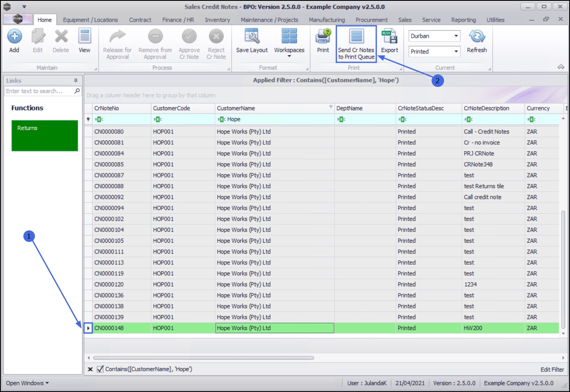
Task: Select the Sales ribbon tab
Action: click(405, 20)
